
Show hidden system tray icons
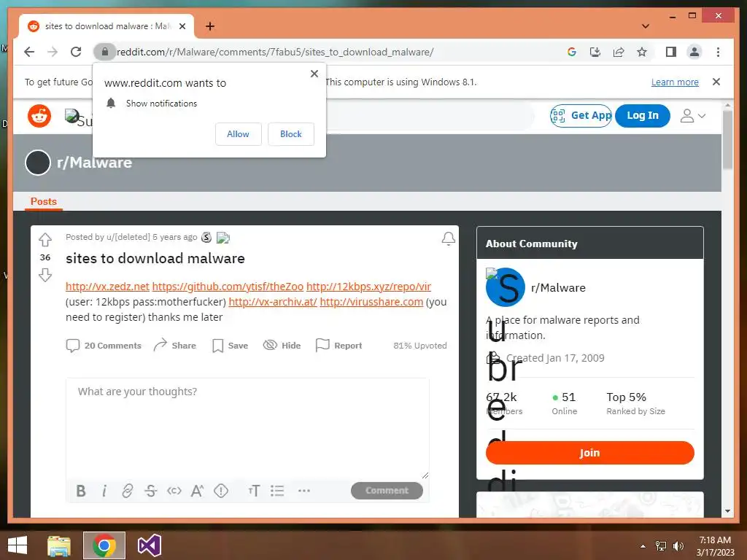(643, 546)
